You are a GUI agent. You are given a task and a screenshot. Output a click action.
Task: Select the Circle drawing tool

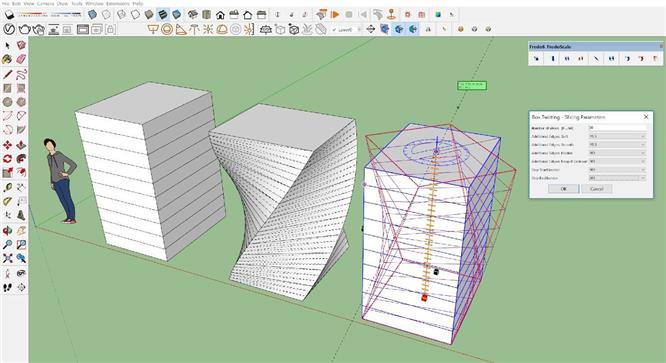[7, 102]
